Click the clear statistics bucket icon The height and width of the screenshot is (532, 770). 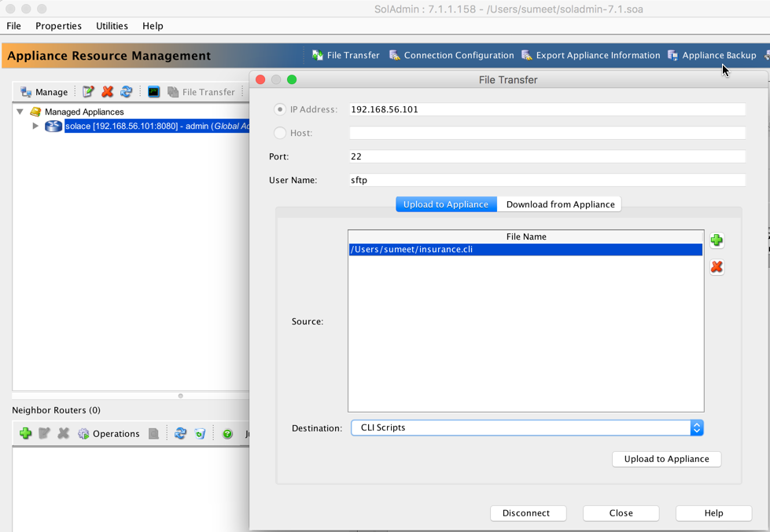[199, 433]
